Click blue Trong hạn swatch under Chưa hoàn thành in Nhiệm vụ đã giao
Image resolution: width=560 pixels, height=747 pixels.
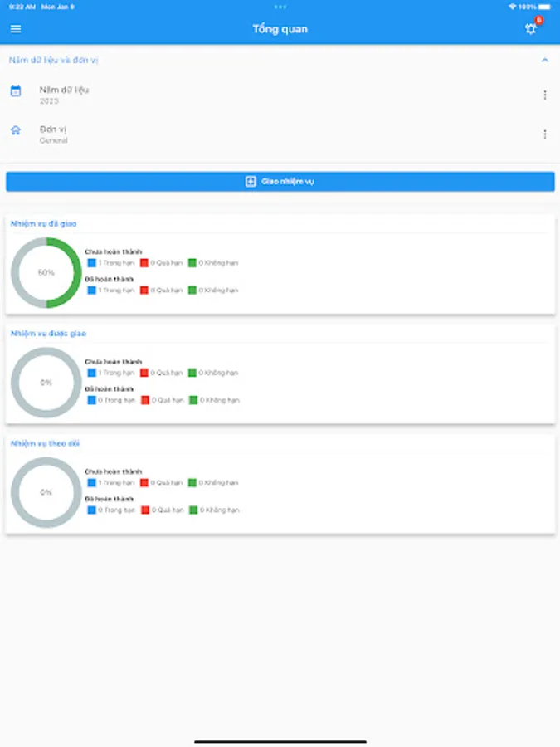point(92,263)
